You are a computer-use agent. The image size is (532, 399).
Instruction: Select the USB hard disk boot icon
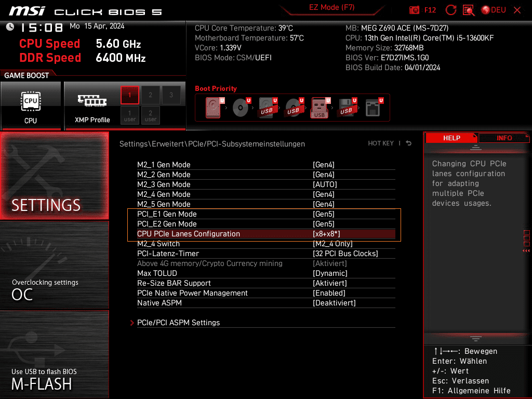coord(268,108)
